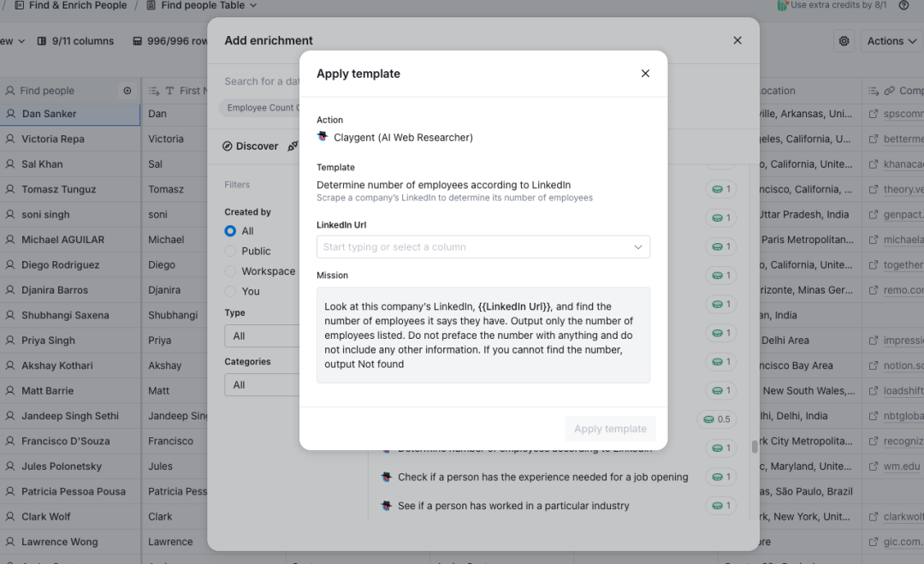This screenshot has height=564, width=924.
Task: Select the All radio button
Action: point(230,231)
